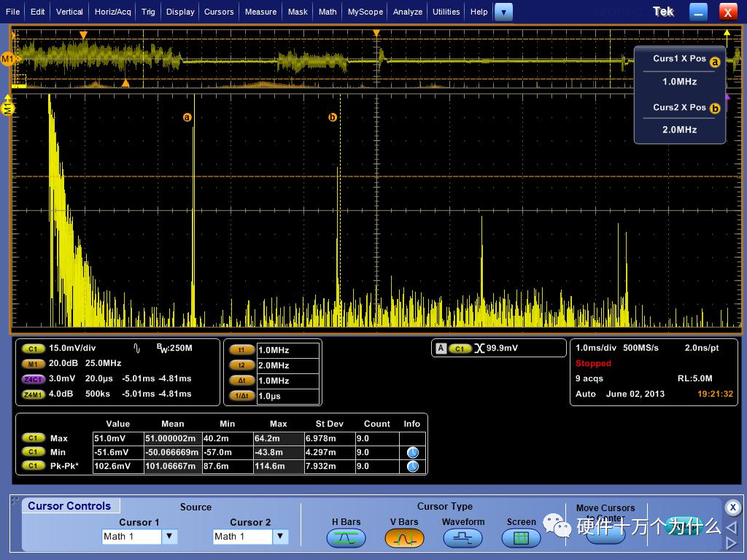The height and width of the screenshot is (560, 747).
Task: Open the Cursor 1 source dropdown
Action: click(169, 537)
